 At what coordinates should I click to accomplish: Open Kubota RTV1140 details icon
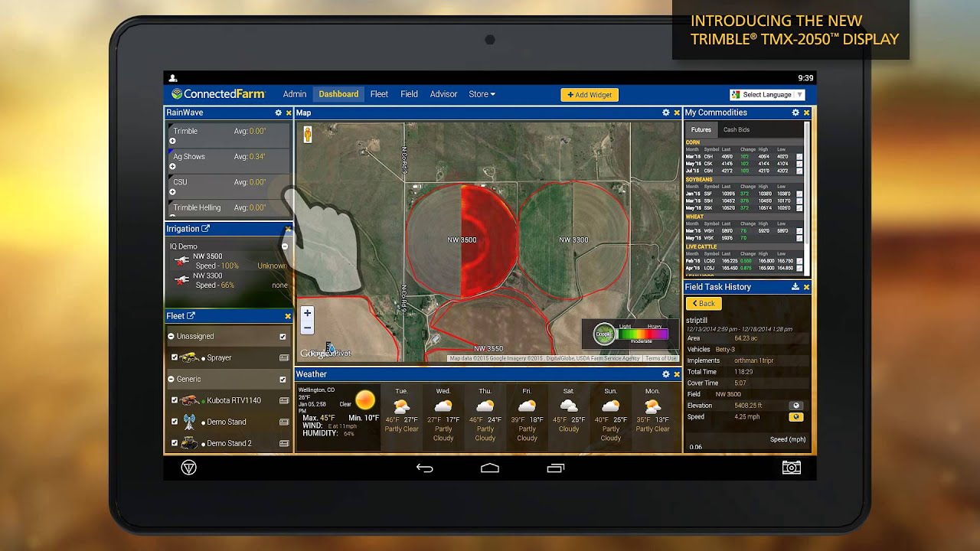284,400
